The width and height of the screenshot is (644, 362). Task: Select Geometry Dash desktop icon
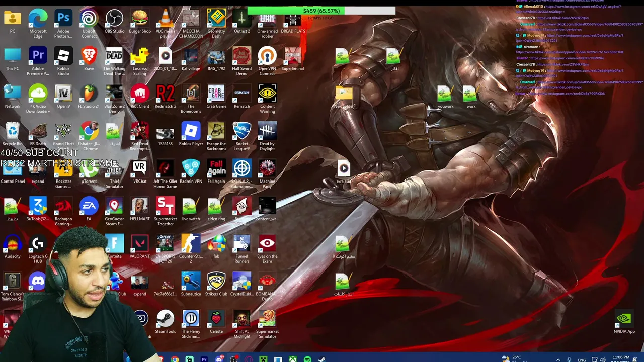click(216, 24)
